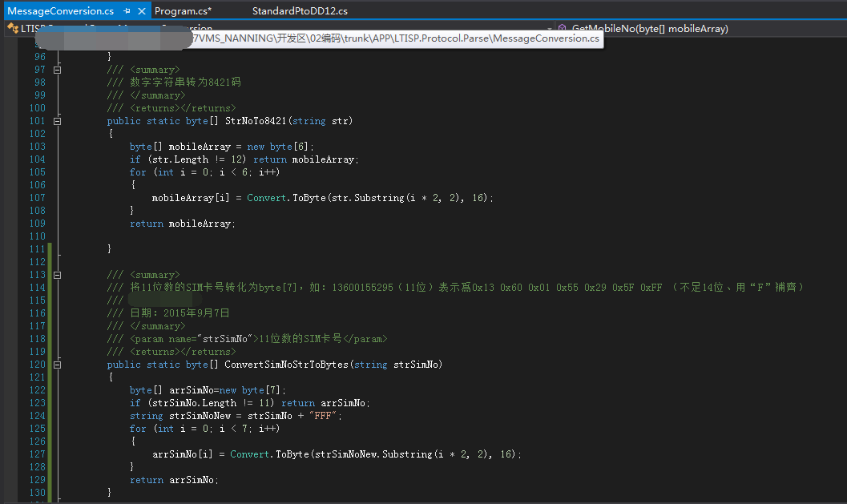Image resolution: width=847 pixels, height=504 pixels.
Task: Click the GetMobileNo method icon
Action: coord(563,28)
